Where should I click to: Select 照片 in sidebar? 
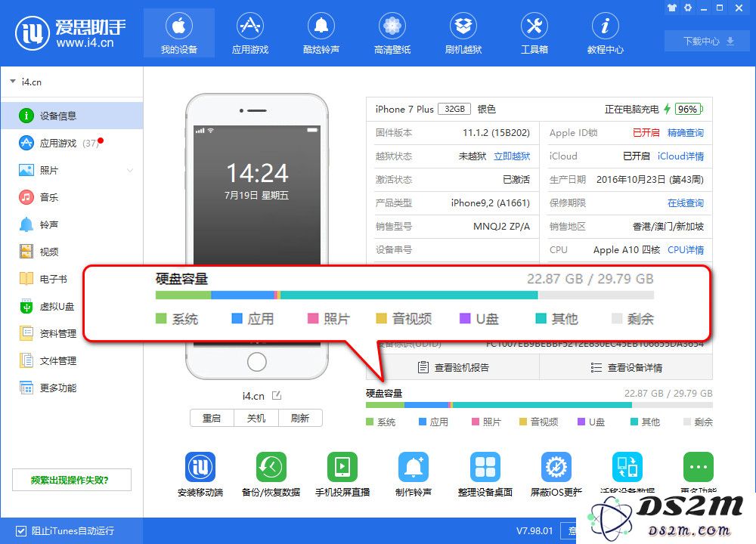[72, 170]
